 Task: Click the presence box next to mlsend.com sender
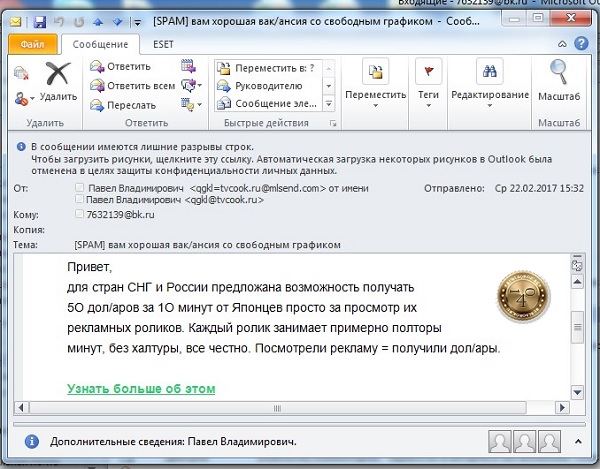(80, 187)
